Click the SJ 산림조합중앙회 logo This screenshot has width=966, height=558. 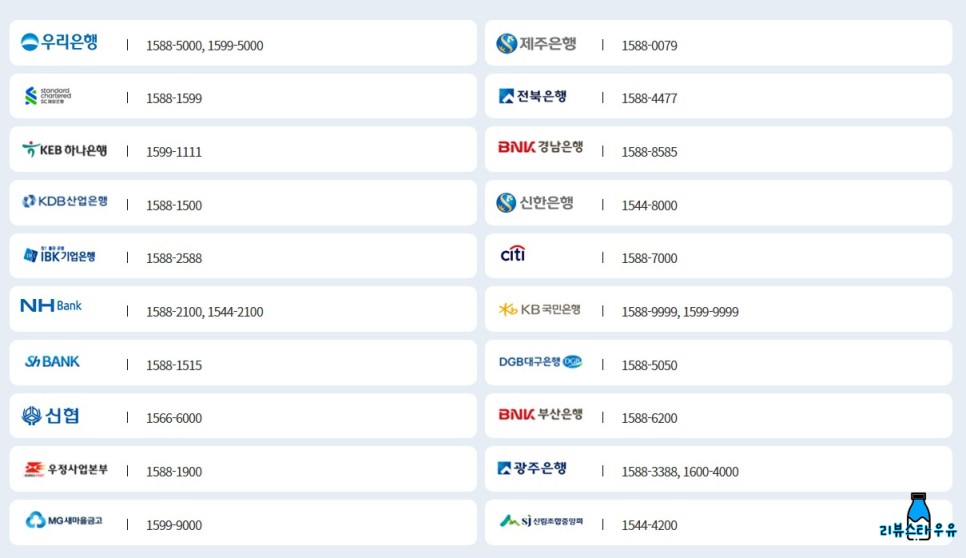click(541, 521)
